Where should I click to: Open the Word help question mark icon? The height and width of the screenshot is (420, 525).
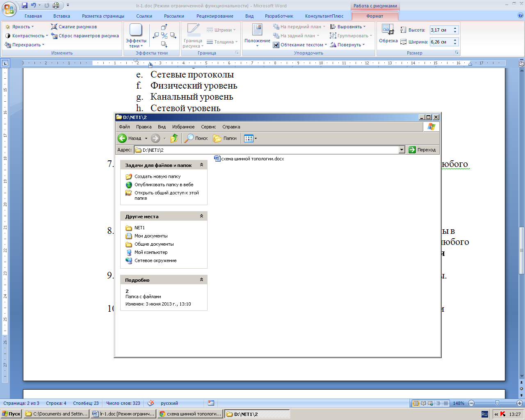pos(520,16)
